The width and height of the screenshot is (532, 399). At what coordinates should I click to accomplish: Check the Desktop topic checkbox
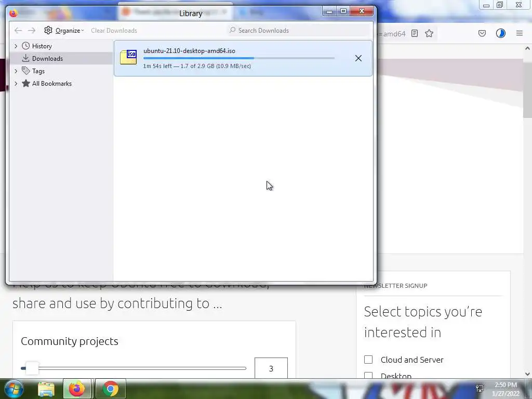coord(368,375)
